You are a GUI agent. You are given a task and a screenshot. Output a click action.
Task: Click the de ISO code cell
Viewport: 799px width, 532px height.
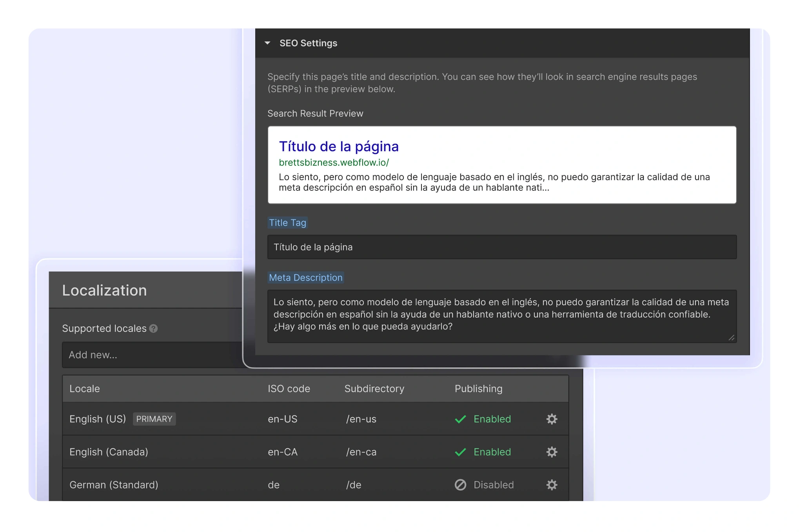[x=274, y=485]
